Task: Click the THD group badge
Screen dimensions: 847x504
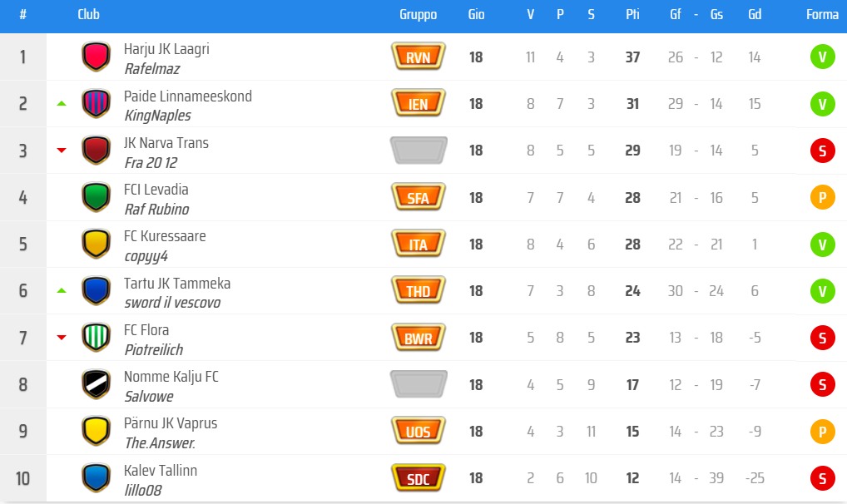Action: (x=419, y=291)
